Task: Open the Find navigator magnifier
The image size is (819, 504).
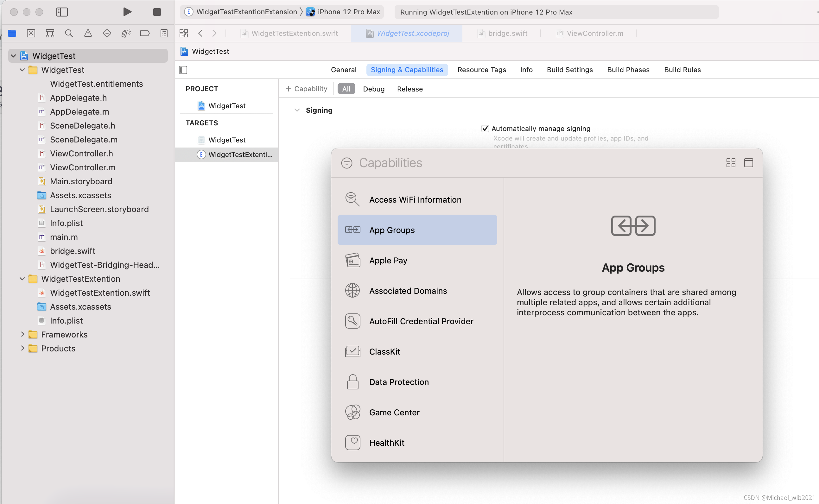Action: pos(69,33)
